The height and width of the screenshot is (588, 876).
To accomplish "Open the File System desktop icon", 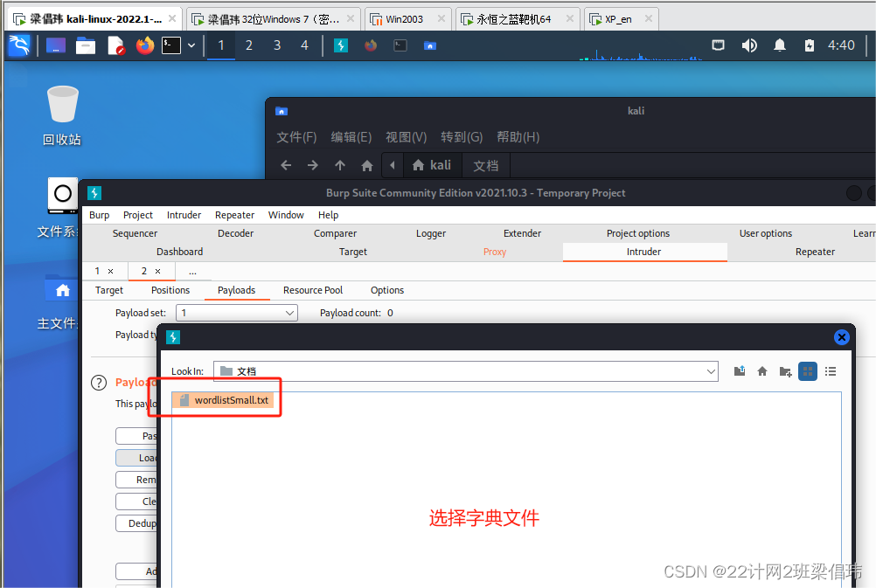I will (x=58, y=208).
